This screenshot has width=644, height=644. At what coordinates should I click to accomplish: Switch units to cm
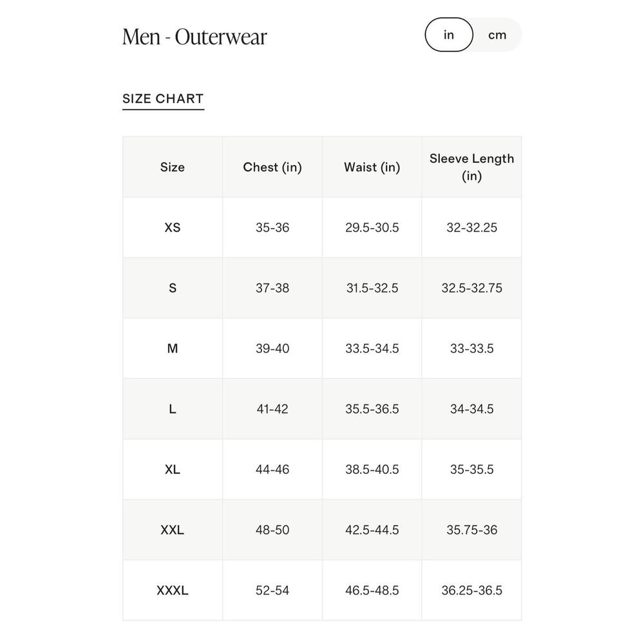[x=497, y=35]
